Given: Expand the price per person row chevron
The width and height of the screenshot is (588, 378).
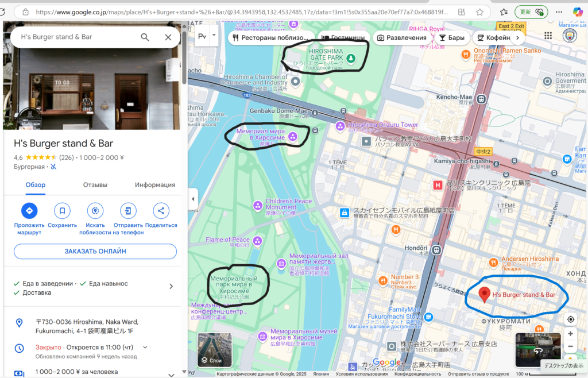Looking at the screenshot, I should 171,374.
